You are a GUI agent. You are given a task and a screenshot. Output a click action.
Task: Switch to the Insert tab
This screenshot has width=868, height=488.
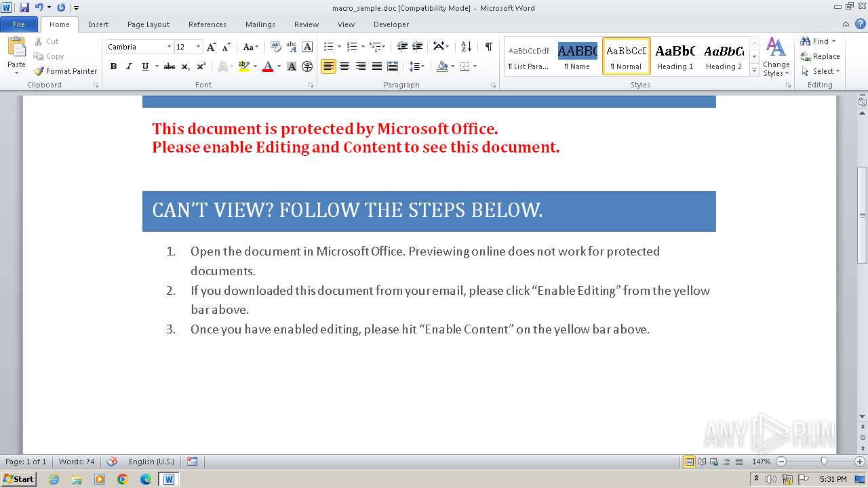pyautogui.click(x=98, y=24)
